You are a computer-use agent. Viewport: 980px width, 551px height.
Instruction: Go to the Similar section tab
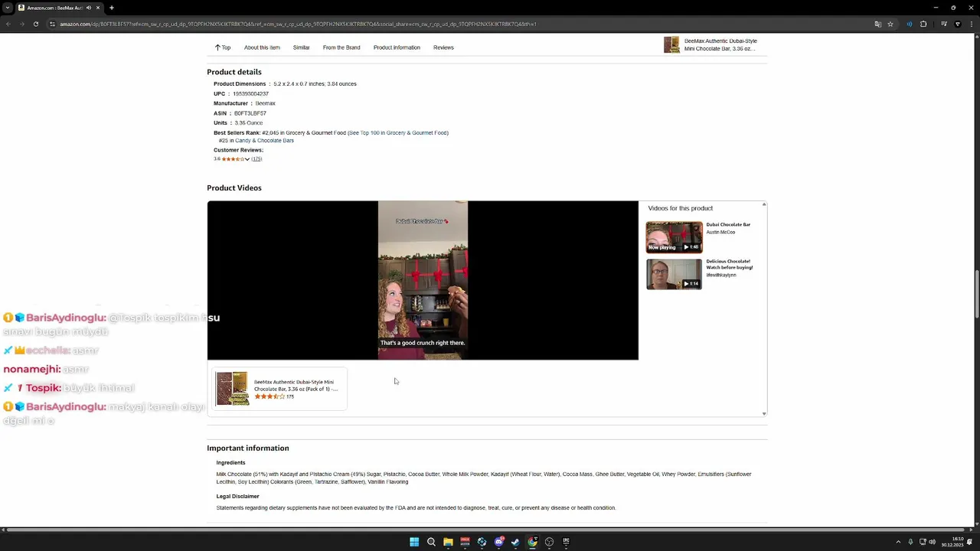301,47
